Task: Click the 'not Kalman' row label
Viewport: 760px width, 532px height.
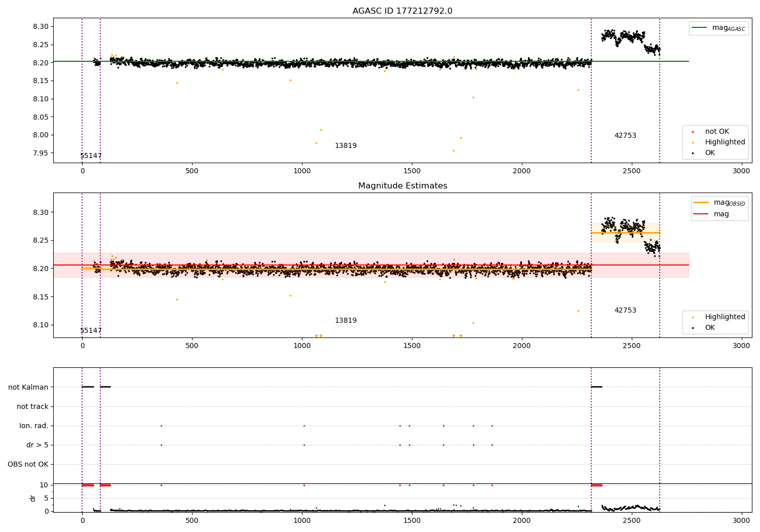Action: click(28, 388)
